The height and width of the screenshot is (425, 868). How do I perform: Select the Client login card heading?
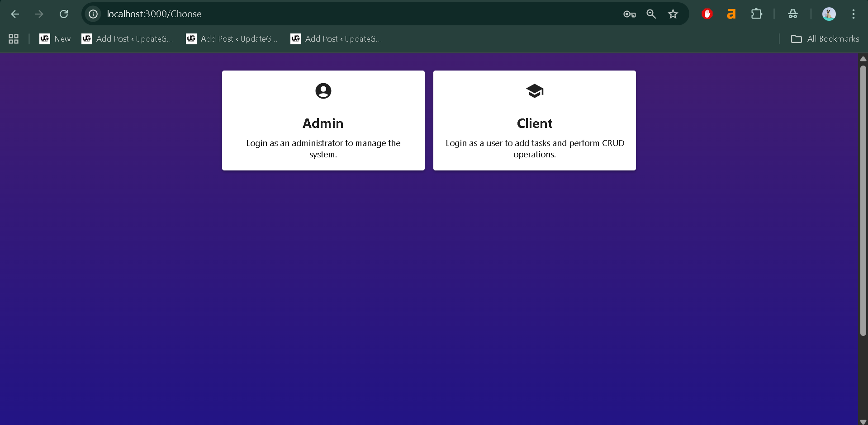click(x=534, y=123)
